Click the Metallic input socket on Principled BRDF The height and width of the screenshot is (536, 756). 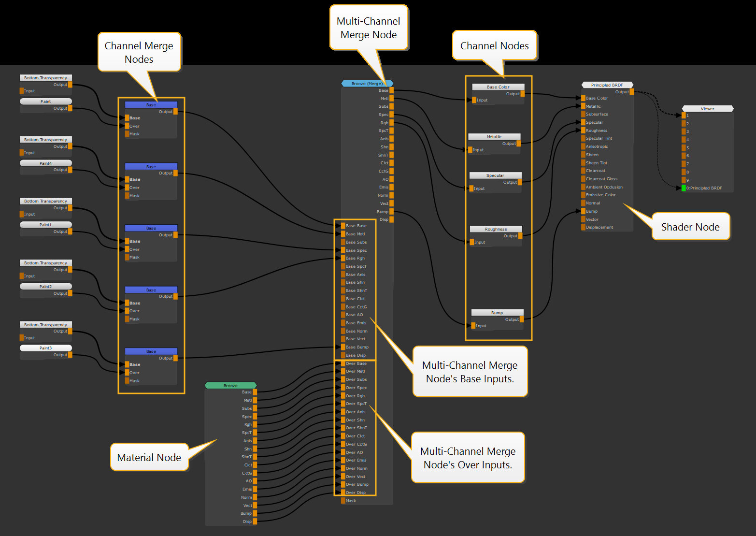(584, 106)
